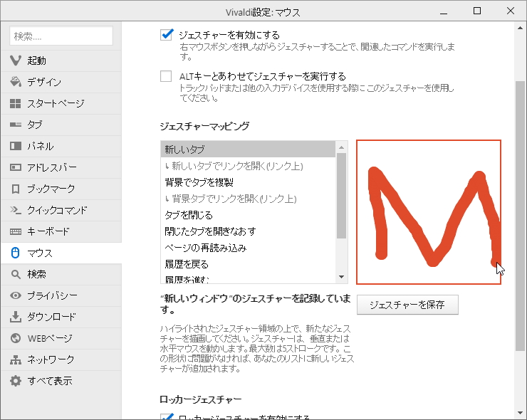Click the タブ tab-bar icon
Screen dimensions: 527x420
[16, 125]
